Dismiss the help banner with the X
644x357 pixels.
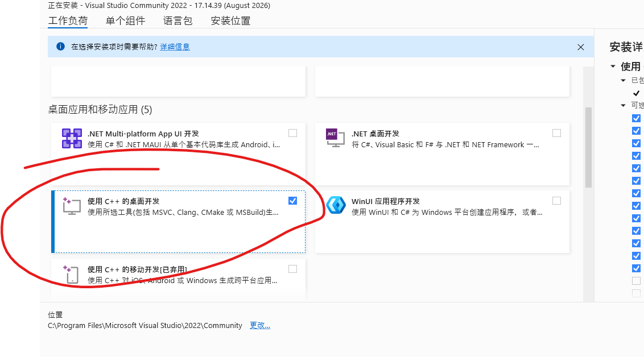point(580,47)
